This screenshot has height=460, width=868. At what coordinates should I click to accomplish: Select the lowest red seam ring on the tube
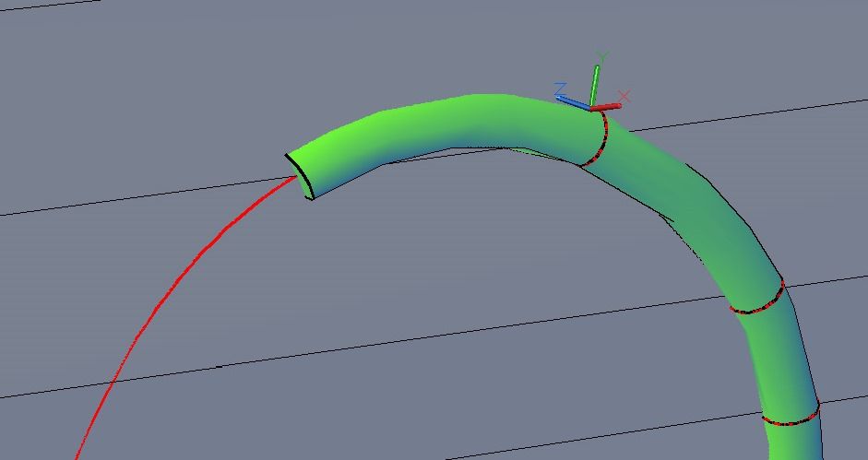[x=791, y=418]
